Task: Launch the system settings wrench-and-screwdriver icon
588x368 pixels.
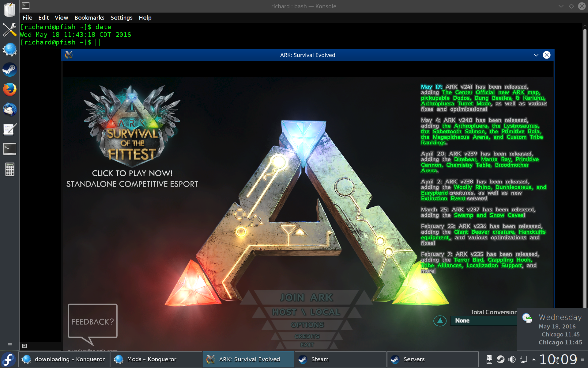Action: coord(9,30)
